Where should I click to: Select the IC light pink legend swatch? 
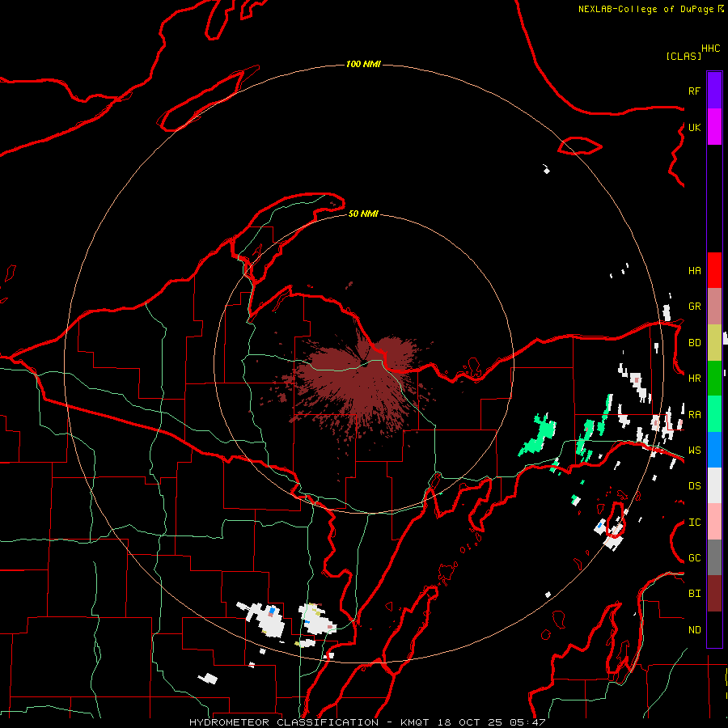(x=714, y=522)
